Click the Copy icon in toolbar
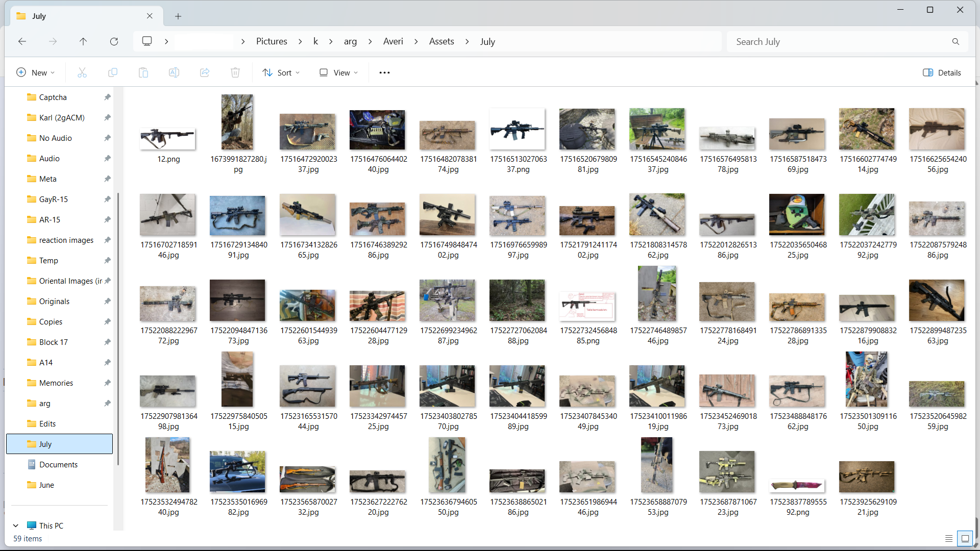Image resolution: width=980 pixels, height=551 pixels. point(113,72)
